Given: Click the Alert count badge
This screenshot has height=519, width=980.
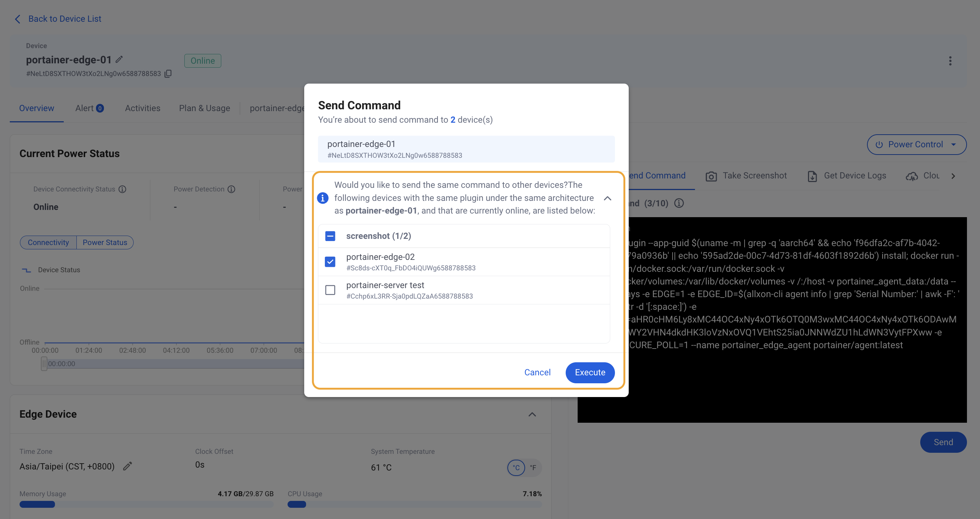Looking at the screenshot, I should [x=100, y=108].
